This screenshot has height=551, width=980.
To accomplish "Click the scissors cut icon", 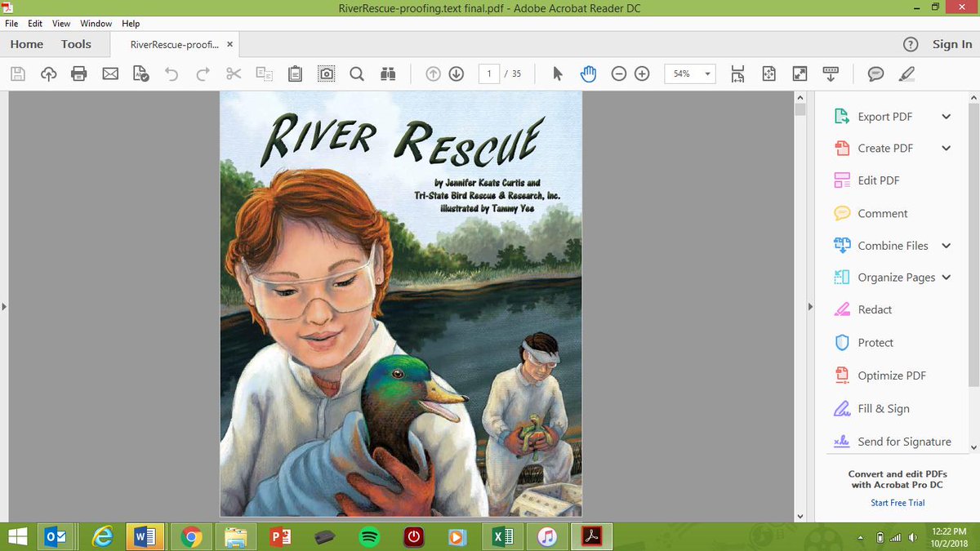I will 234,74.
